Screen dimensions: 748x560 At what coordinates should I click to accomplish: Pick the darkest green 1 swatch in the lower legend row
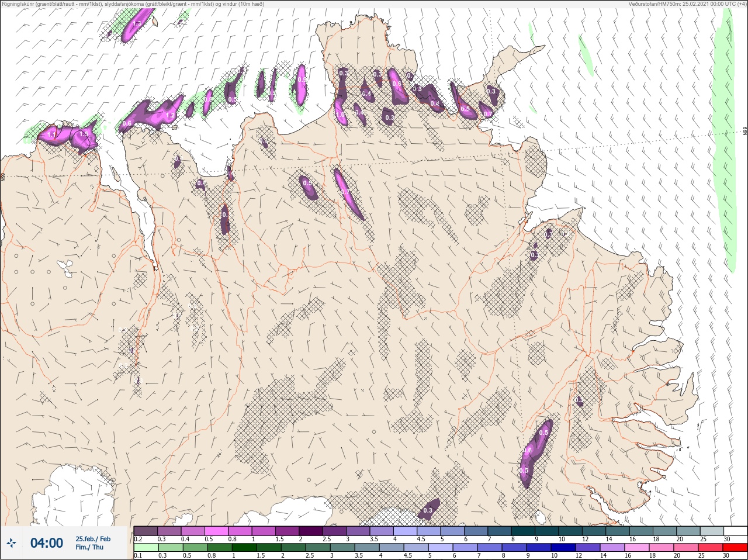[244, 548]
